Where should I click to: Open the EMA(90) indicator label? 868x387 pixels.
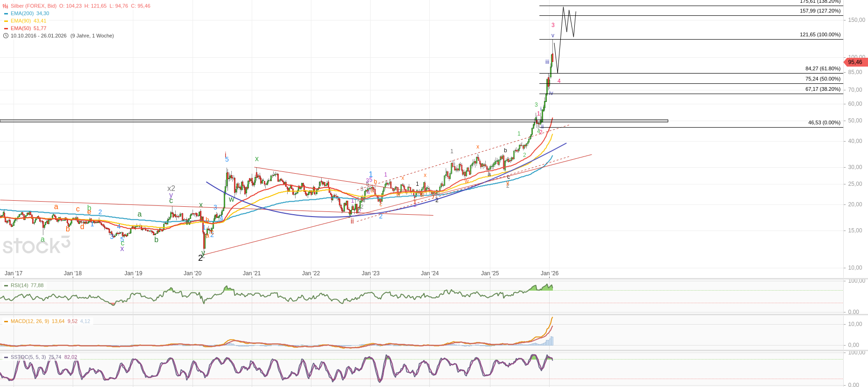(21, 21)
